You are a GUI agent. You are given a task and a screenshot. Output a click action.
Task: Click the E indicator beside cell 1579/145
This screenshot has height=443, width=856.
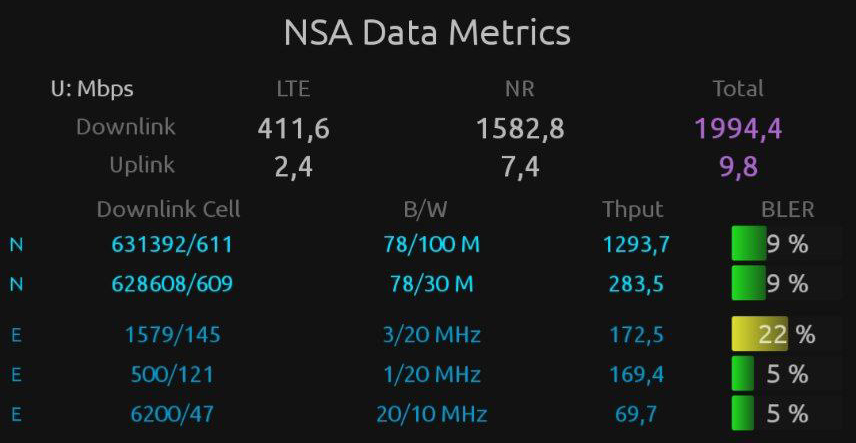pos(16,335)
